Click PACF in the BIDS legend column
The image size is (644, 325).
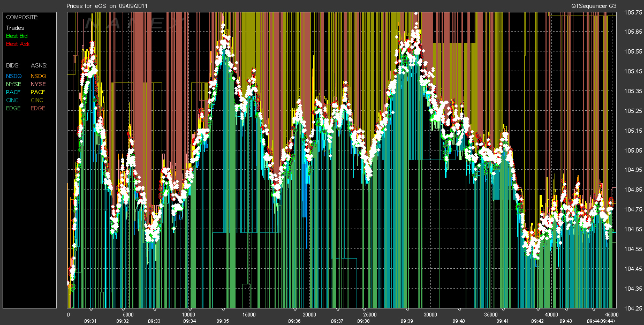[14, 92]
